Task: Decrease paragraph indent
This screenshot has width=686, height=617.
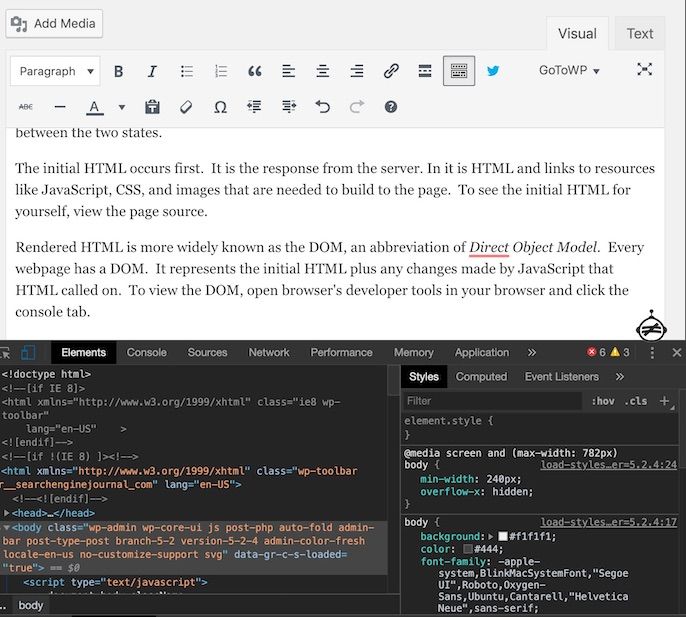Action: (x=254, y=106)
